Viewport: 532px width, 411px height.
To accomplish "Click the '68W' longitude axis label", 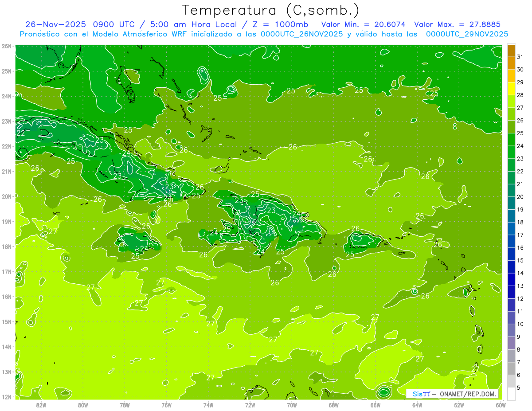I will coord(333,405).
